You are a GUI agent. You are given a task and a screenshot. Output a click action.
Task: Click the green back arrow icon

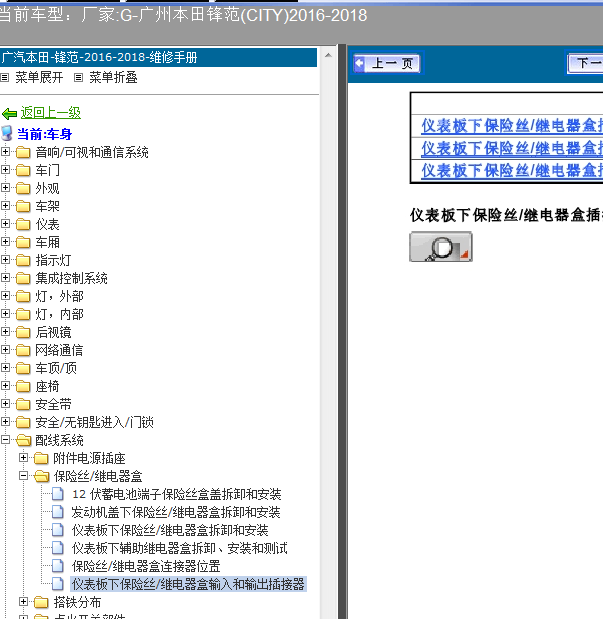tap(9, 114)
